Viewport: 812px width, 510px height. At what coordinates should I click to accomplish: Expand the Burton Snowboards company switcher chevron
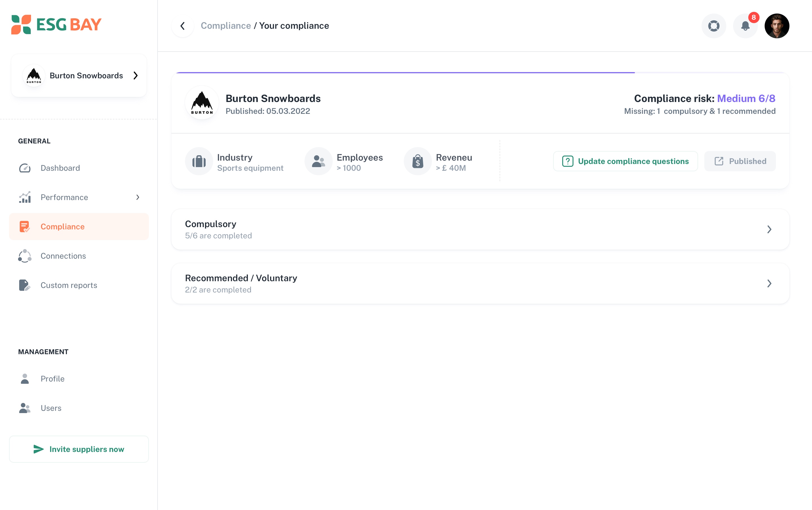click(x=136, y=76)
